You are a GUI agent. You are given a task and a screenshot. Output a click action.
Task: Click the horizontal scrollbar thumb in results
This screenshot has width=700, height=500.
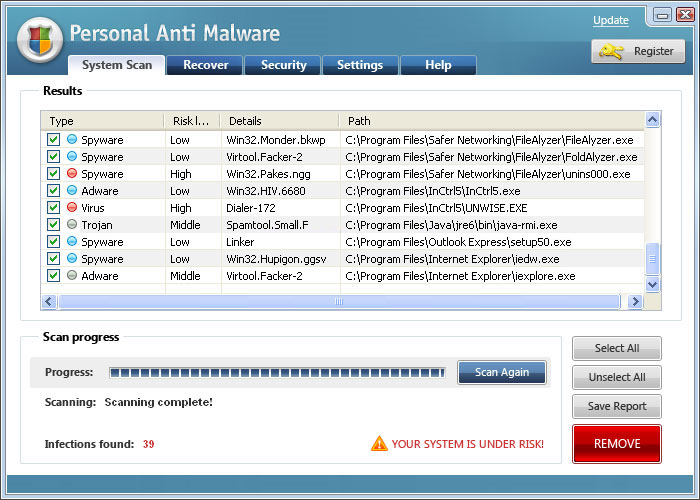pyautogui.click(x=339, y=302)
